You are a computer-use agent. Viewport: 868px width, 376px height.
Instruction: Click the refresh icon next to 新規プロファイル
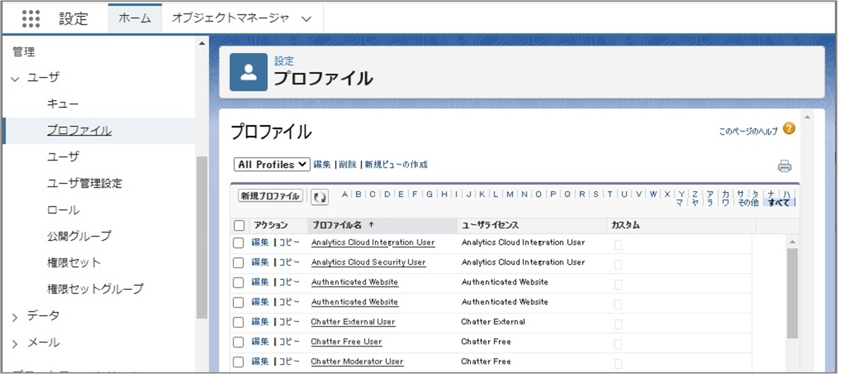(319, 197)
